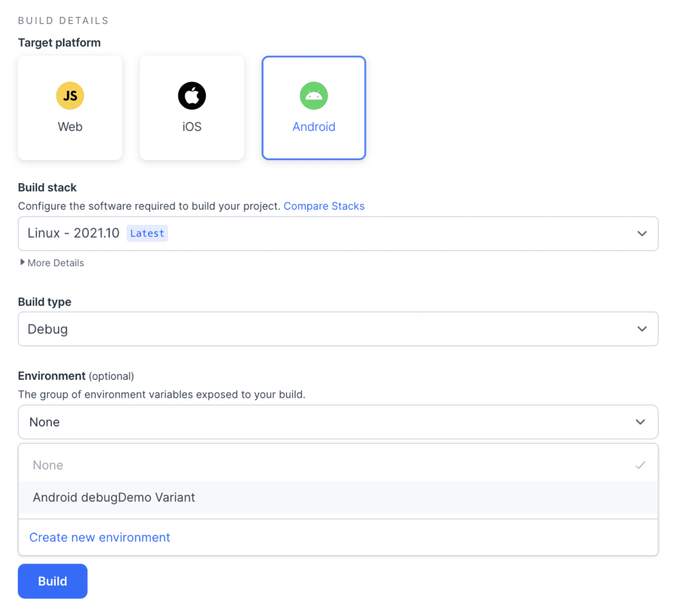Image resolution: width=680 pixels, height=616 pixels.
Task: Click the Latest badge in Build stack
Action: 147,234
